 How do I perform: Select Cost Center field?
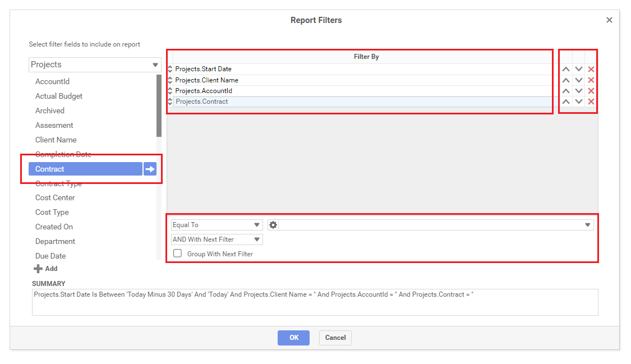tap(55, 198)
